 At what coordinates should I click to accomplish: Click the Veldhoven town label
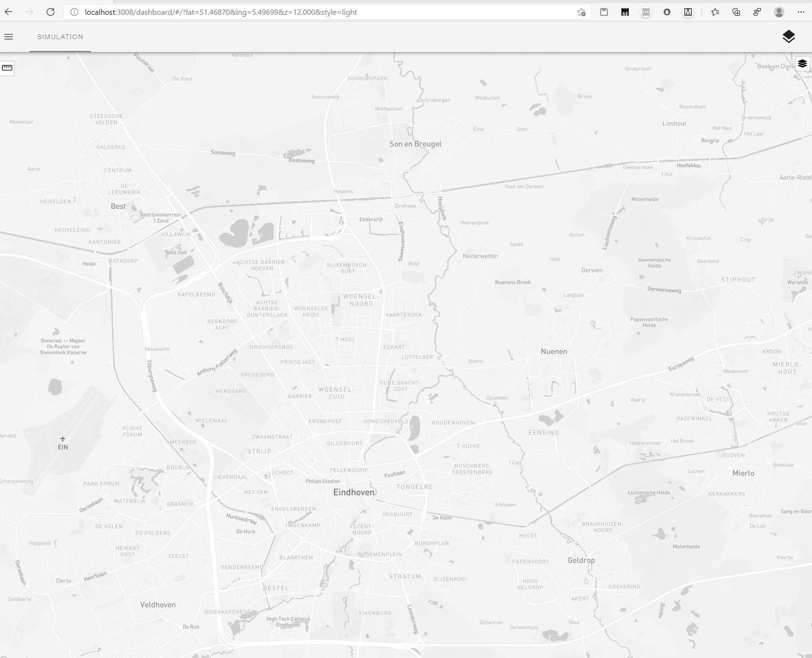pos(158,605)
